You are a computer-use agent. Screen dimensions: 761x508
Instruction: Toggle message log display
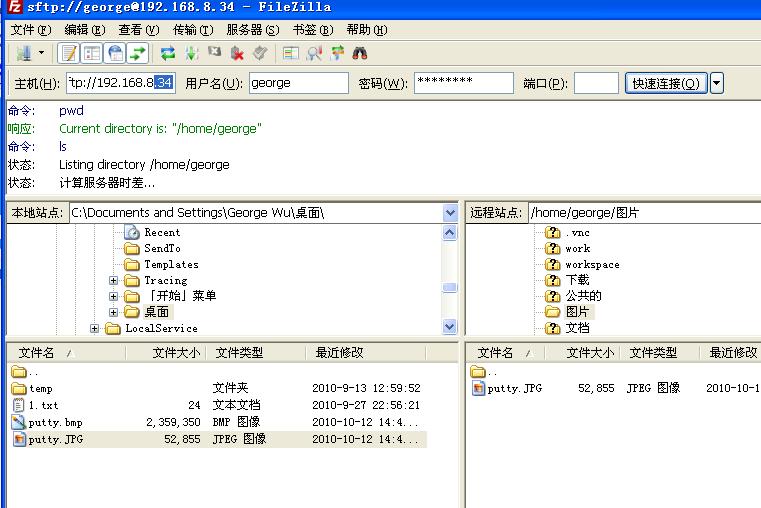coord(69,53)
